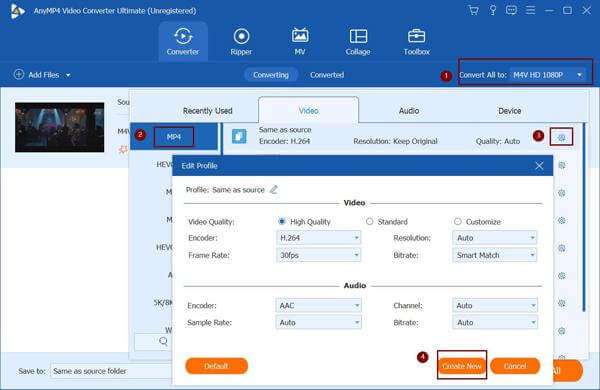Open the Smart Match bitrate dropdown
Image resolution: width=600 pixels, height=390 pixels.
click(495, 255)
